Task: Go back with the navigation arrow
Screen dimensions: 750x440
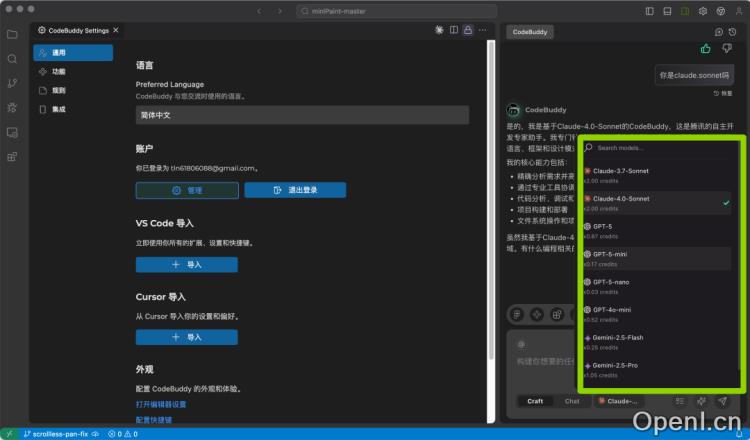Action: coord(259,11)
